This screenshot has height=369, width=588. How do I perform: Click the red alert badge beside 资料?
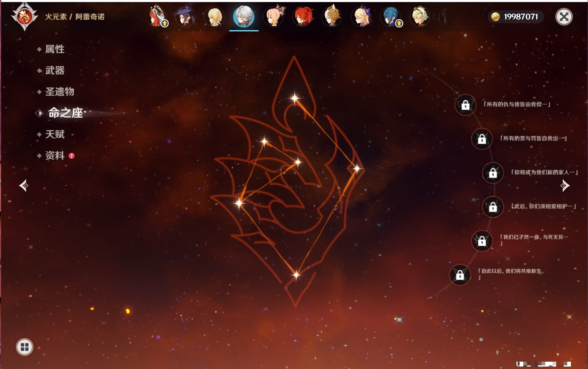click(x=72, y=156)
